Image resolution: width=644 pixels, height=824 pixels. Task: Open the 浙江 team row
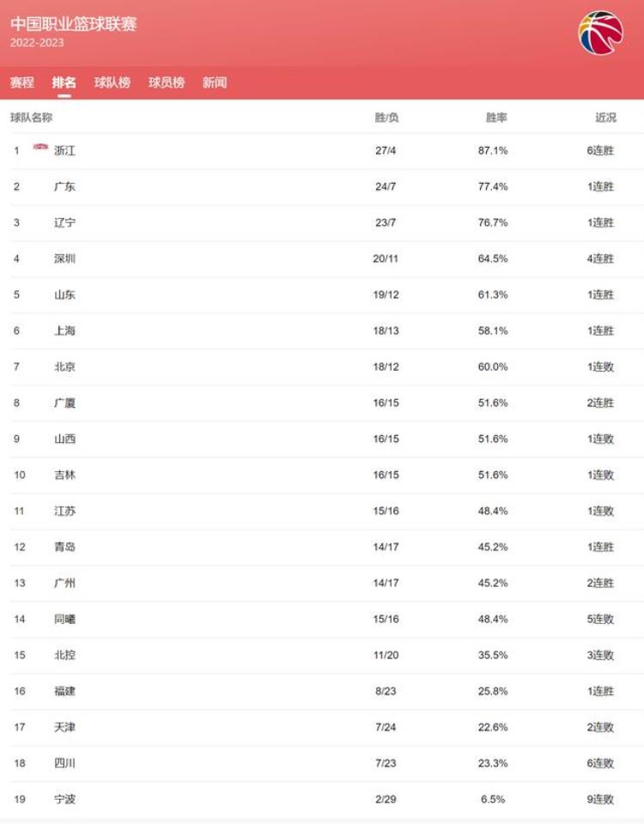(x=322, y=151)
